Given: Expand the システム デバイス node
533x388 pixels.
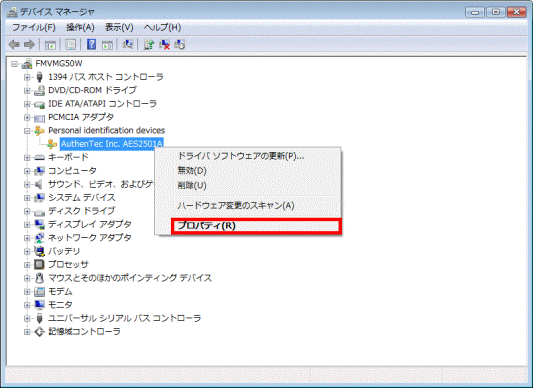Looking at the screenshot, I should click(27, 198).
